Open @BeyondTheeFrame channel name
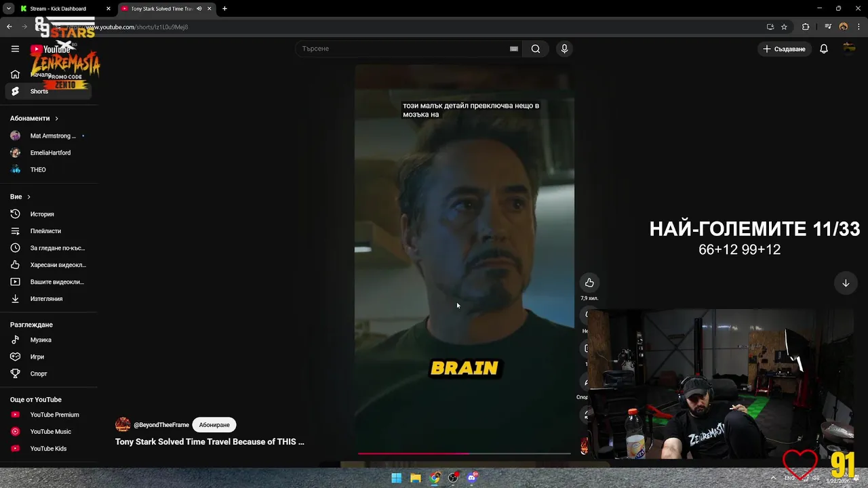 161,425
